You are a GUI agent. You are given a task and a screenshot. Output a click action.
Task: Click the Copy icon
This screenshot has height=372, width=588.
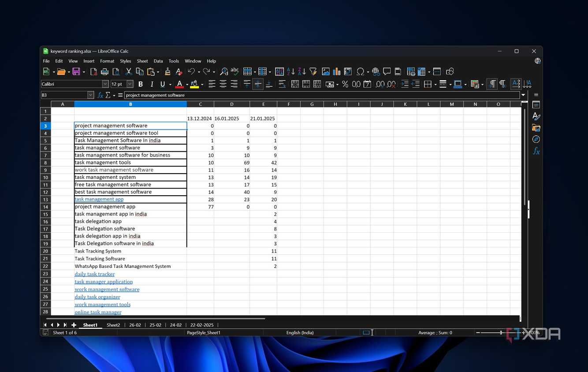point(140,71)
